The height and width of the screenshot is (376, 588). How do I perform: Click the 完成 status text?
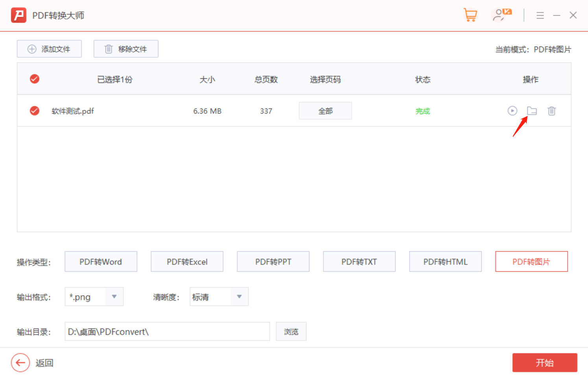423,111
